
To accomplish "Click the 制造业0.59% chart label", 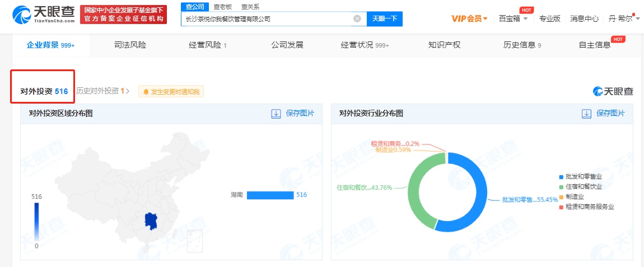I will tap(393, 150).
